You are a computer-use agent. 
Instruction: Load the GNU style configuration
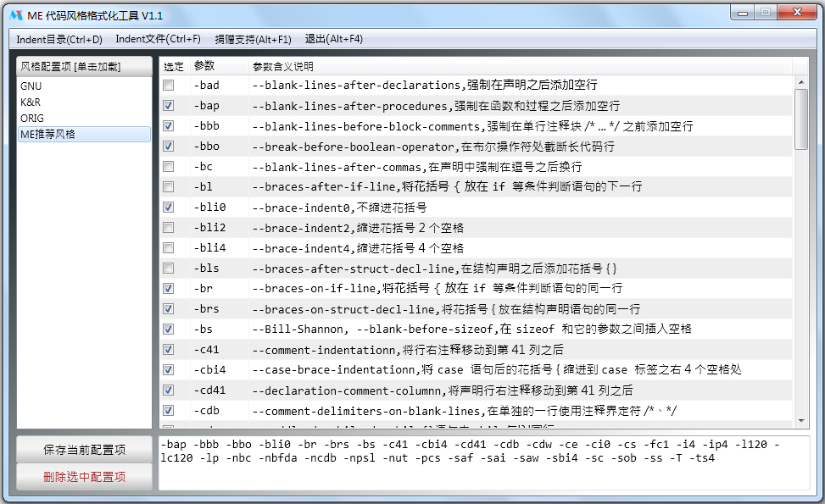84,86
